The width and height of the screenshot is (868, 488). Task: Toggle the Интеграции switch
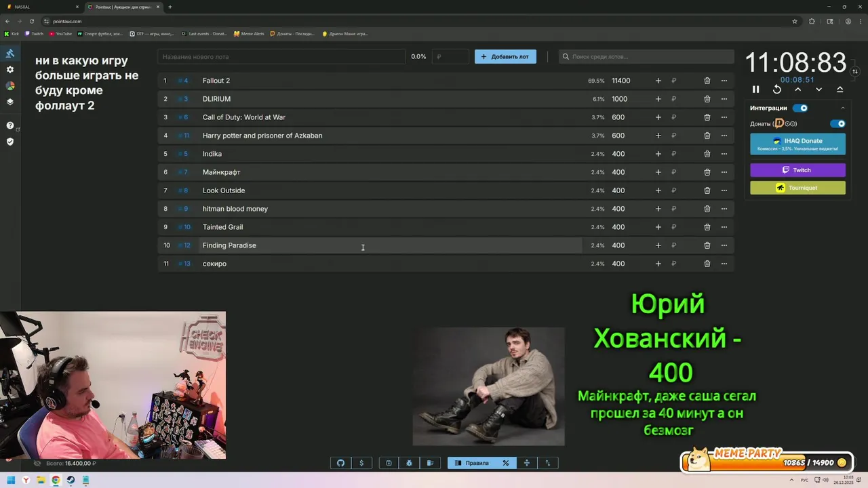[x=800, y=108]
